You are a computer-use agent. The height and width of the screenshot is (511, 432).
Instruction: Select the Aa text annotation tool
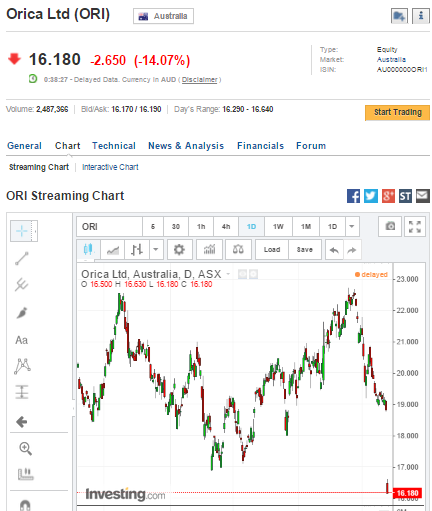22,340
